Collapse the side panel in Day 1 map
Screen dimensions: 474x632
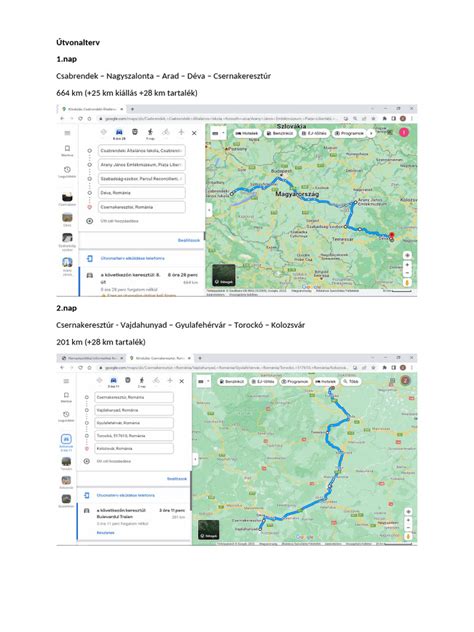(x=209, y=210)
